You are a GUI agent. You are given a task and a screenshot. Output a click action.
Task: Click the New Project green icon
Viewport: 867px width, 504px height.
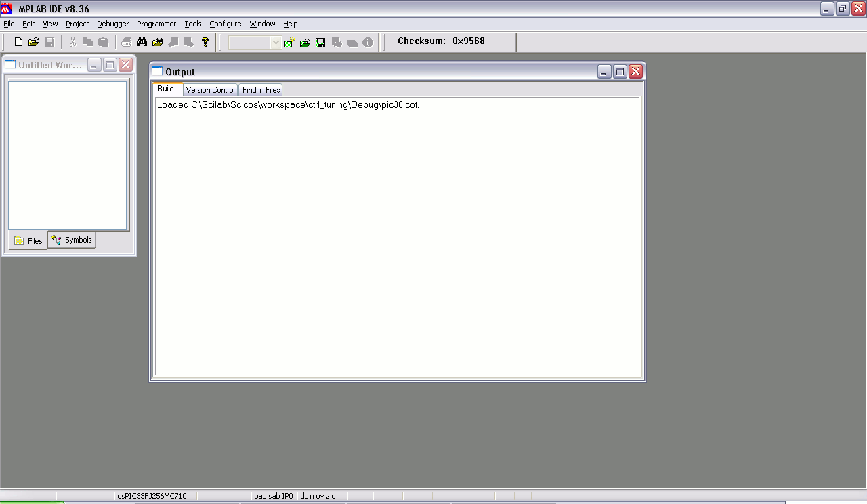coord(290,43)
